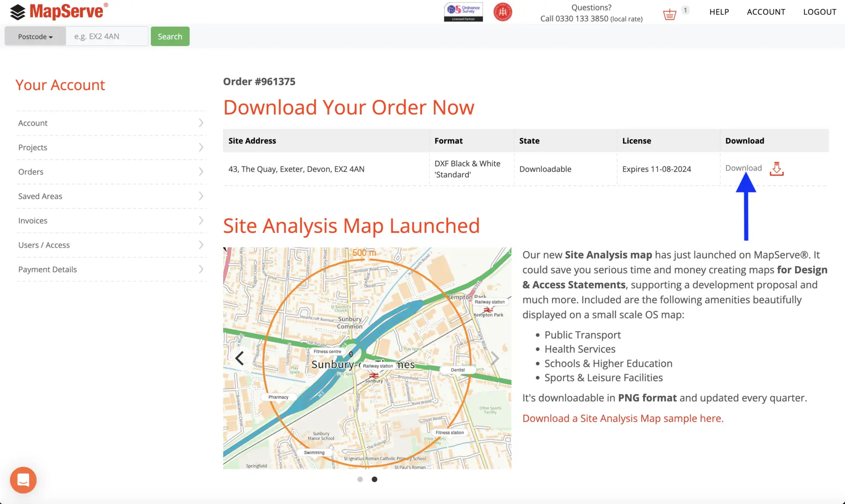Open the ACCOUNT menu

coord(766,12)
